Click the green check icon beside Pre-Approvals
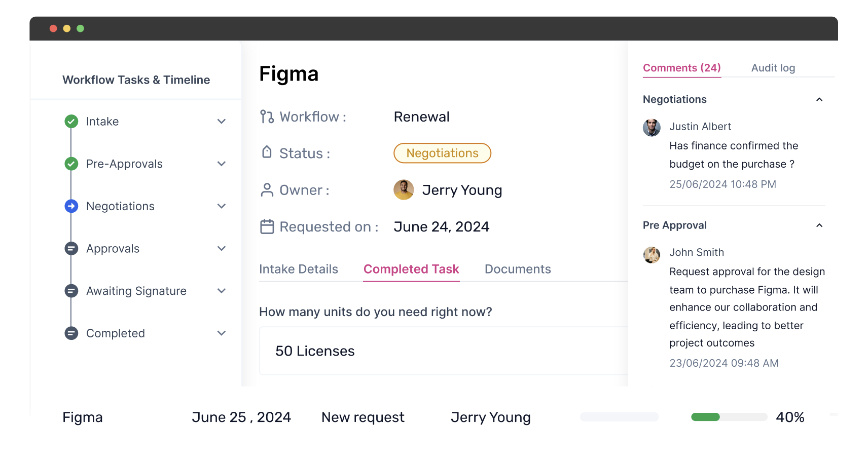868x464 pixels. point(71,164)
